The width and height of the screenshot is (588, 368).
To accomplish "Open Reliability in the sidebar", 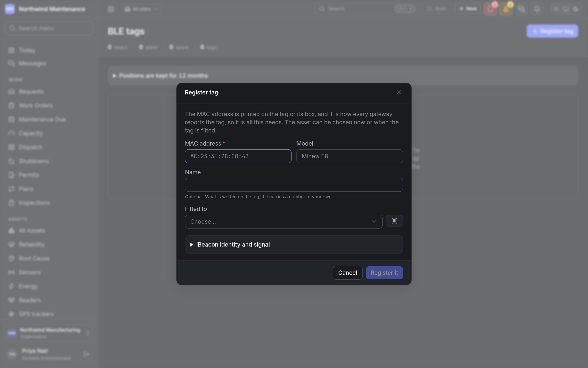I will (49, 245).
